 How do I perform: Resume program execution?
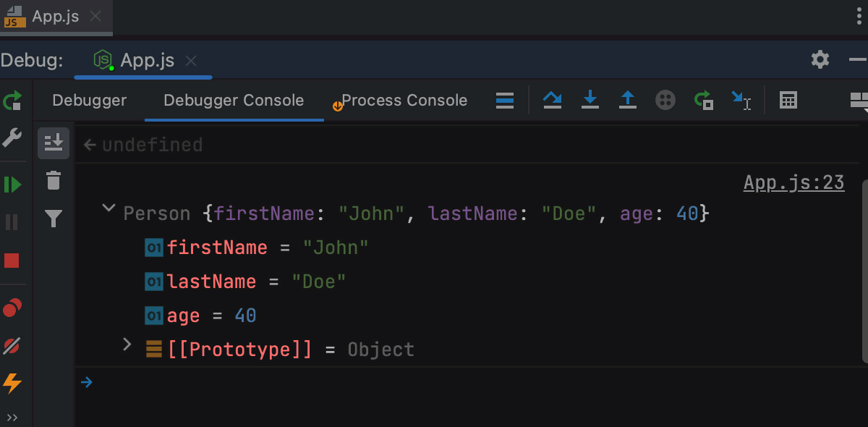click(12, 185)
